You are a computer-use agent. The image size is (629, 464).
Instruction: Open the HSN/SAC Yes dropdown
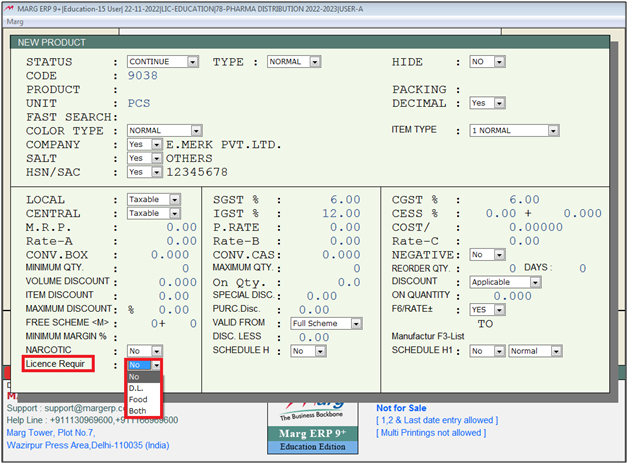point(144,172)
